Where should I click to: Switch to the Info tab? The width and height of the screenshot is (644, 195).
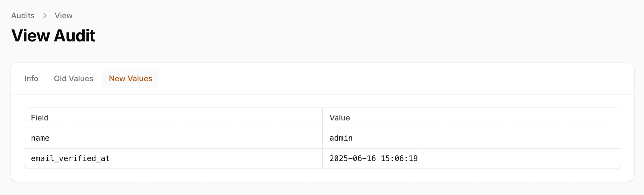pos(31,78)
